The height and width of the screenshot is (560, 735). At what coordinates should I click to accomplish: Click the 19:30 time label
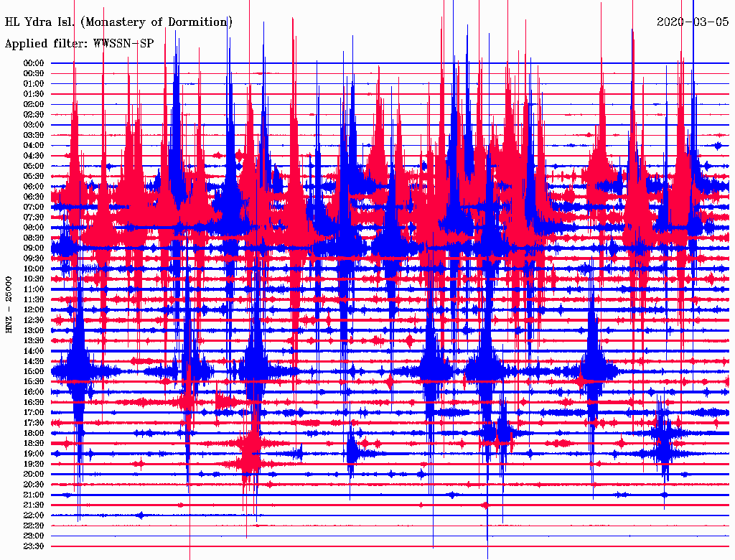coord(34,464)
